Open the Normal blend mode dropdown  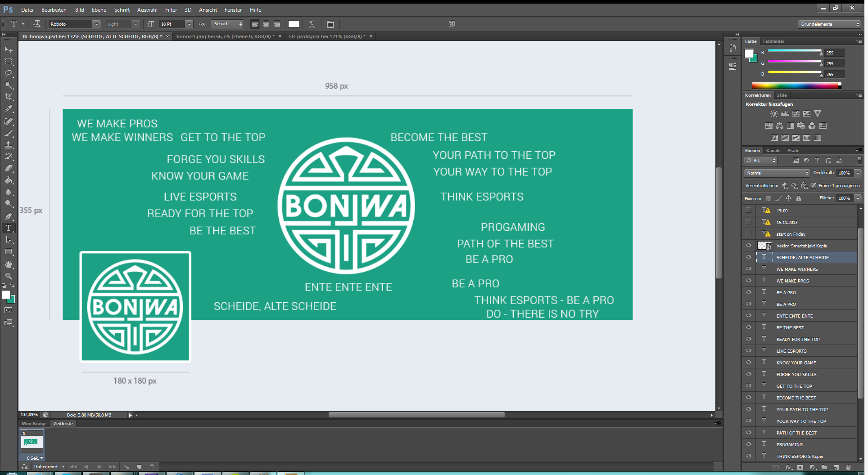tap(777, 173)
